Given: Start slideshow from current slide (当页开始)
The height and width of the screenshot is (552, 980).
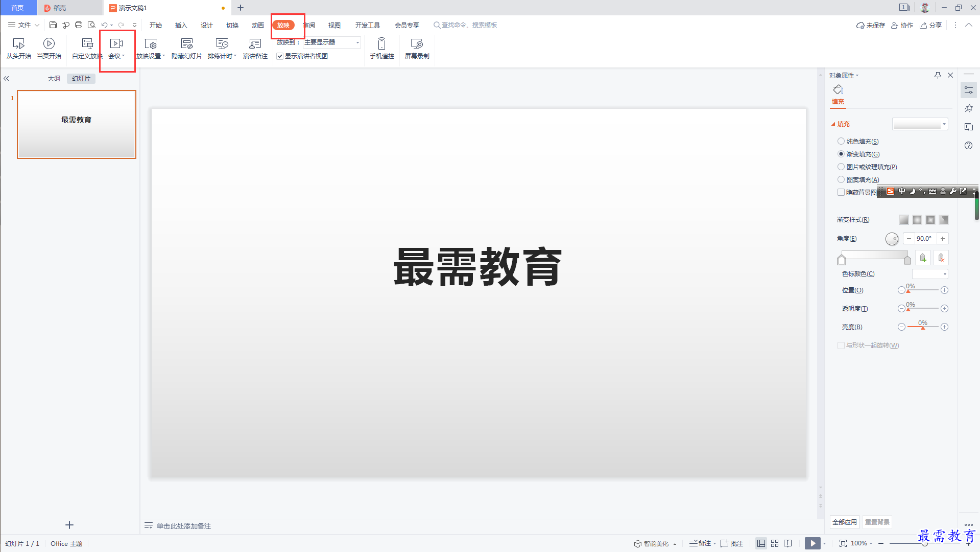Looking at the screenshot, I should point(49,49).
